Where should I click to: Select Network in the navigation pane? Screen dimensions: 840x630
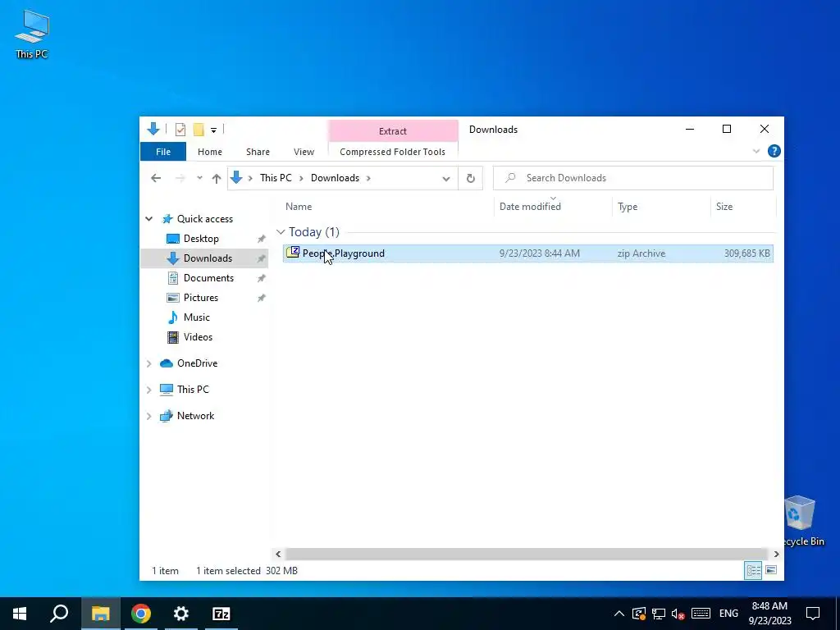coord(195,416)
